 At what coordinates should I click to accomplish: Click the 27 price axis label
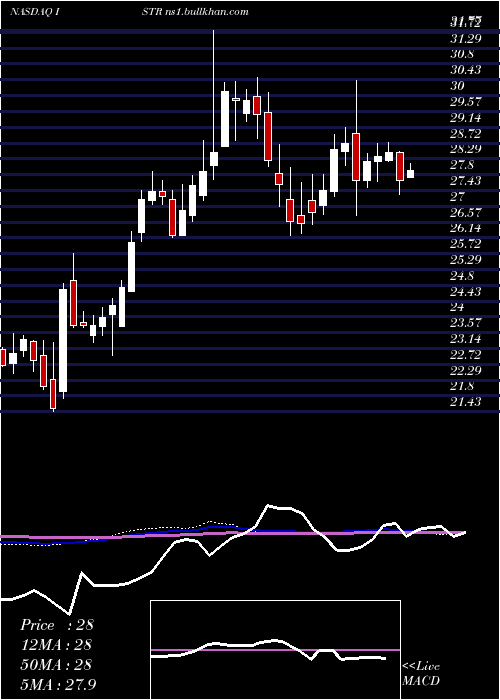click(458, 196)
